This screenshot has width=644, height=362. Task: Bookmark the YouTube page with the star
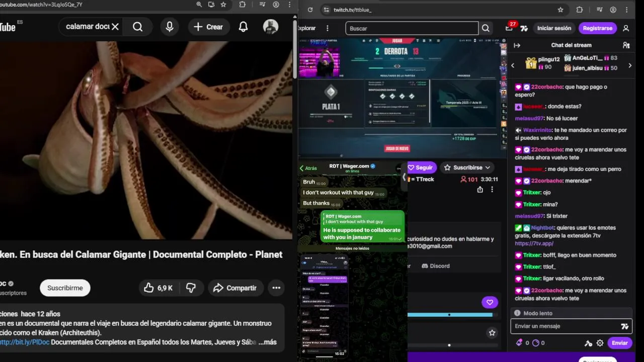[223, 5]
